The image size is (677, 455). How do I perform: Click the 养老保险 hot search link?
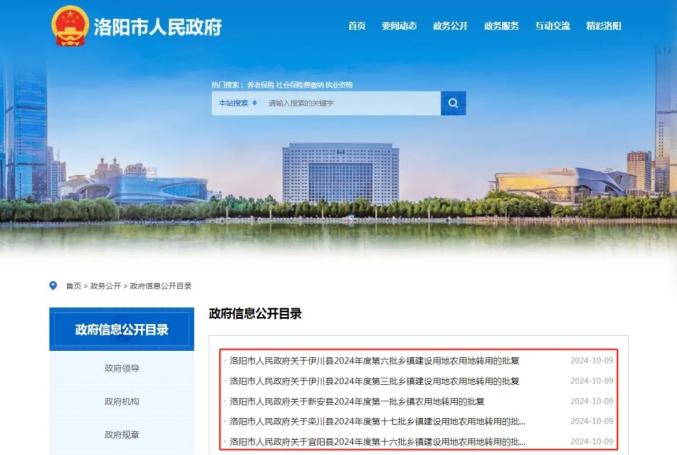tap(260, 85)
